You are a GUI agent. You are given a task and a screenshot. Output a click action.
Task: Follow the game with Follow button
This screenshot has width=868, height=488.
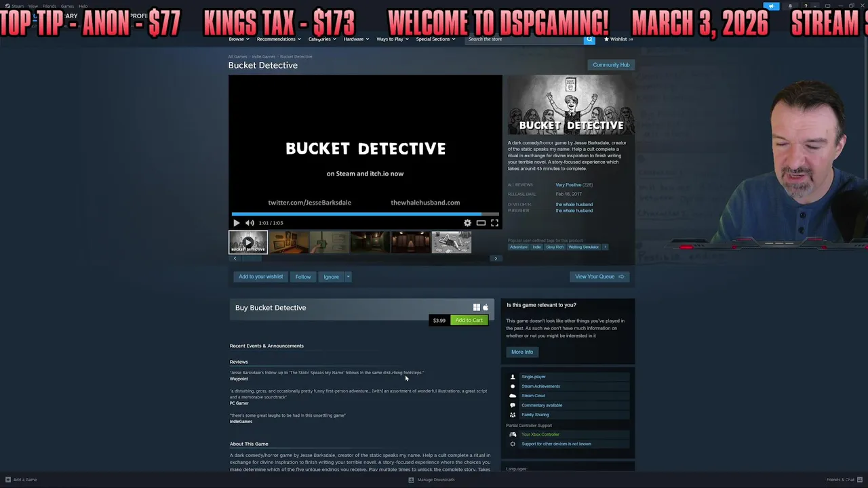[x=303, y=277]
